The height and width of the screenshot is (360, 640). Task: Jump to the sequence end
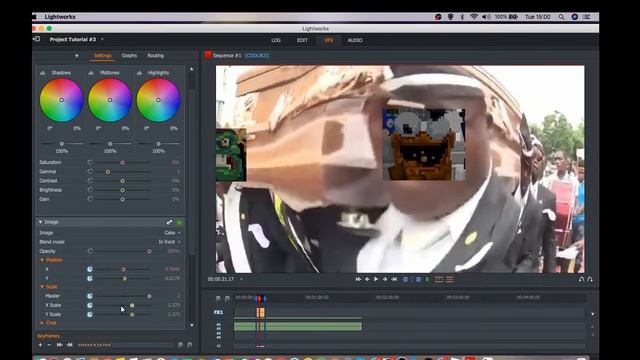coord(394,279)
